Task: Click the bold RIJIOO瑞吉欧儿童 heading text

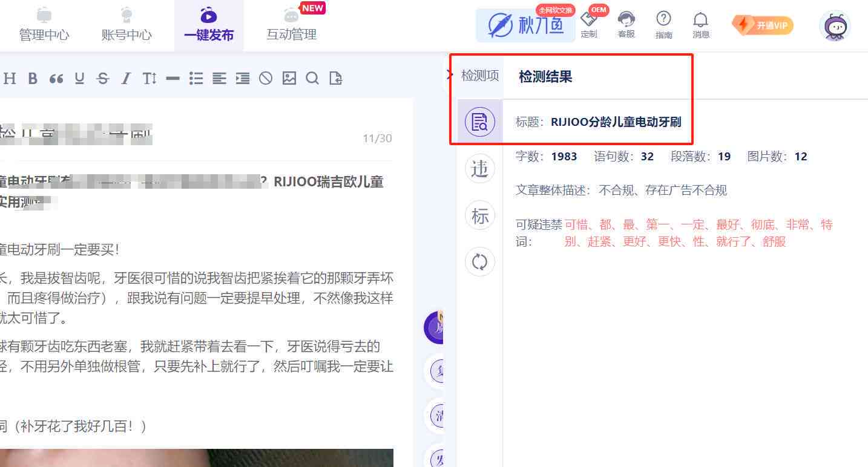Action: [329, 182]
